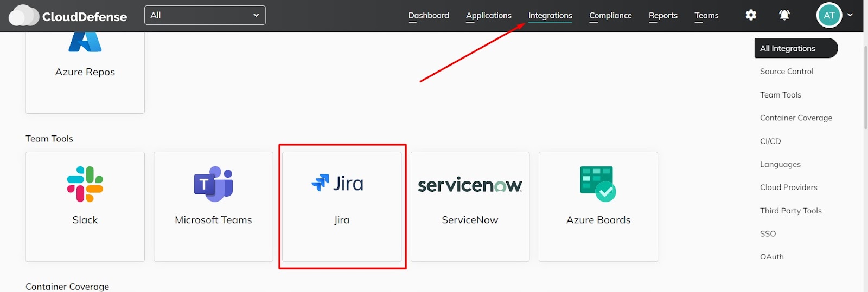
Task: Click the Jira logo icon
Action: 337,183
